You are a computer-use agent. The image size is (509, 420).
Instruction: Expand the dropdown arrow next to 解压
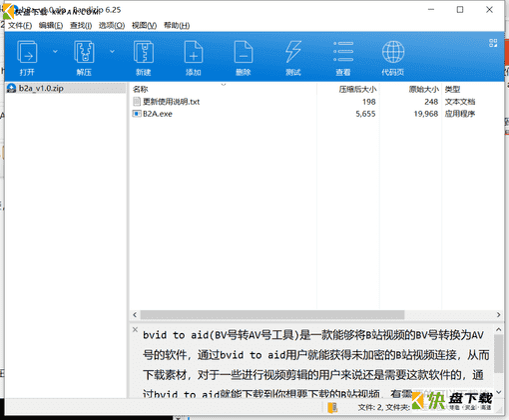[112, 52]
